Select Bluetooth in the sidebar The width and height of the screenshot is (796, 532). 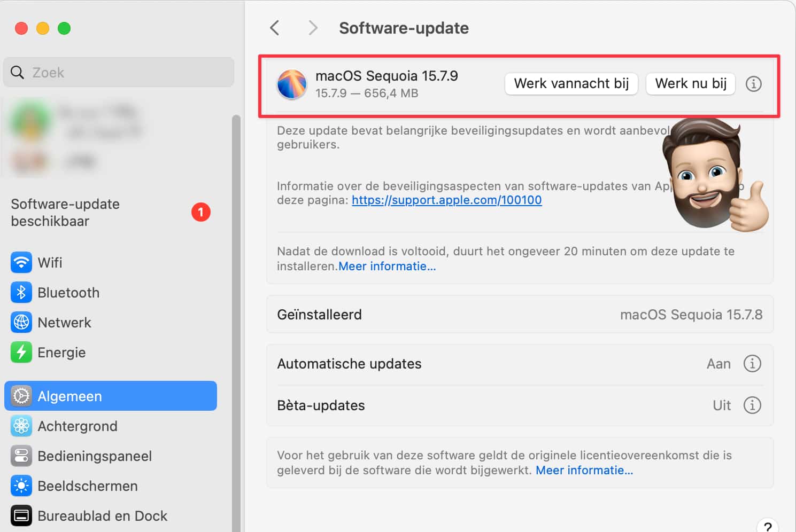111,293
